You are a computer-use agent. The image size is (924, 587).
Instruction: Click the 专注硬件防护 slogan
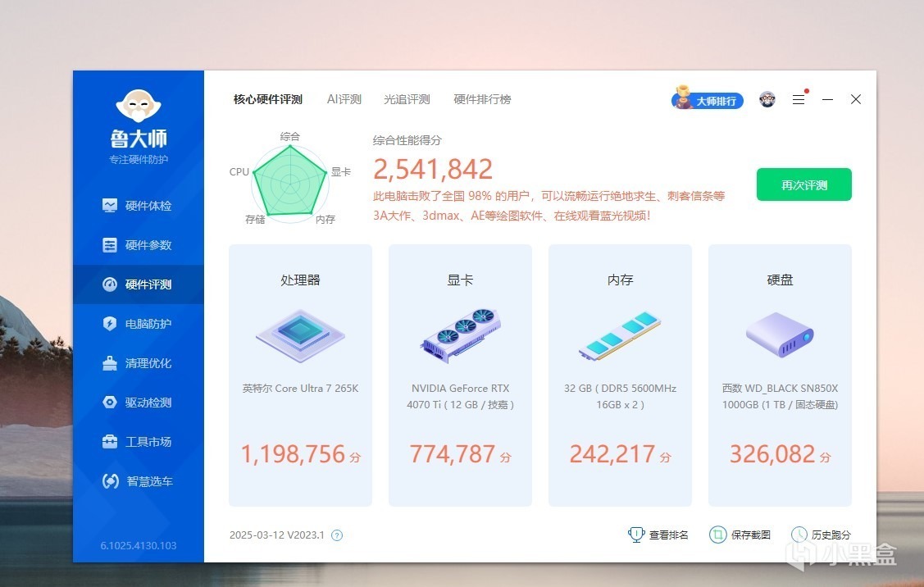click(139, 160)
